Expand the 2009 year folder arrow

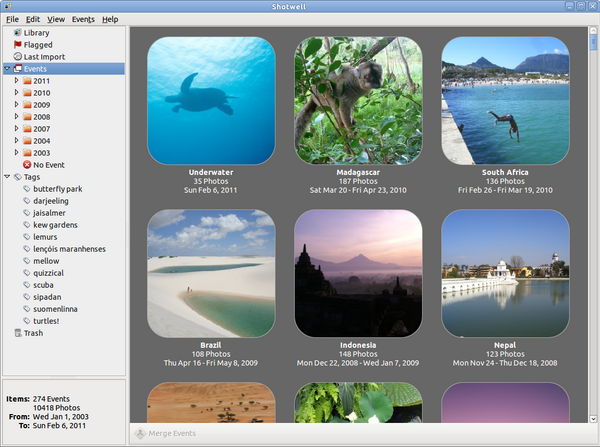click(16, 105)
